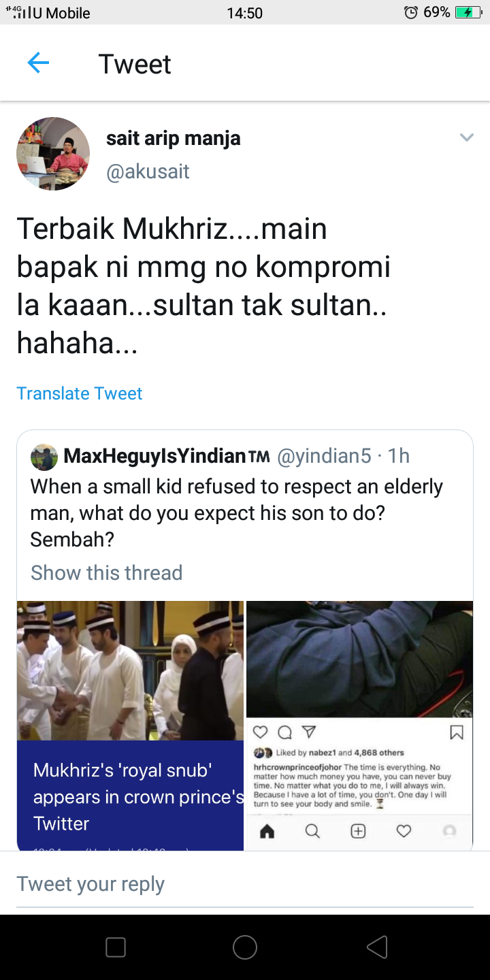Open MaxHeguyIsYindian's small avatar
Screen dimensions: 490x980
[44, 457]
